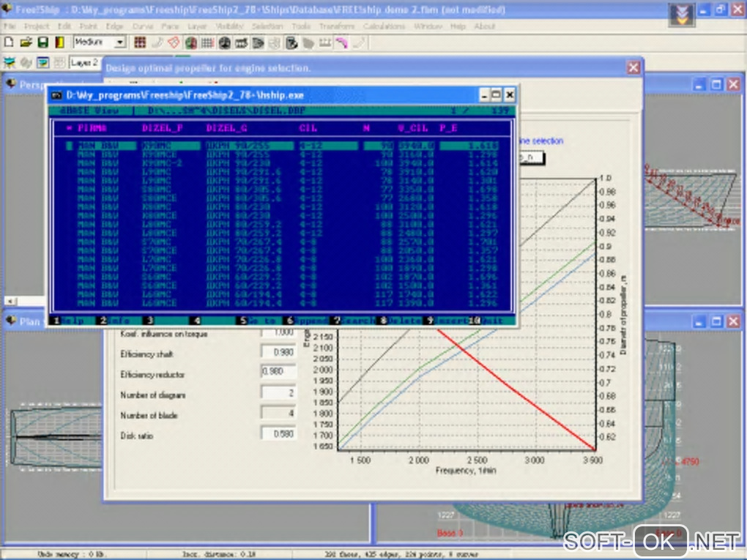Click the round black hull view icon
This screenshot has height=560, width=747.
225,42
